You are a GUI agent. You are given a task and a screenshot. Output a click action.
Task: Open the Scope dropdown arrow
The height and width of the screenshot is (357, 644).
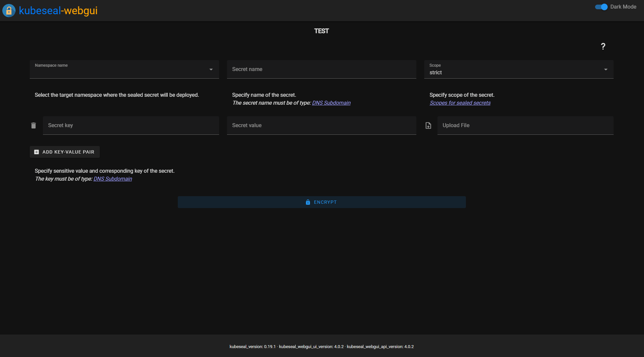(605, 69)
